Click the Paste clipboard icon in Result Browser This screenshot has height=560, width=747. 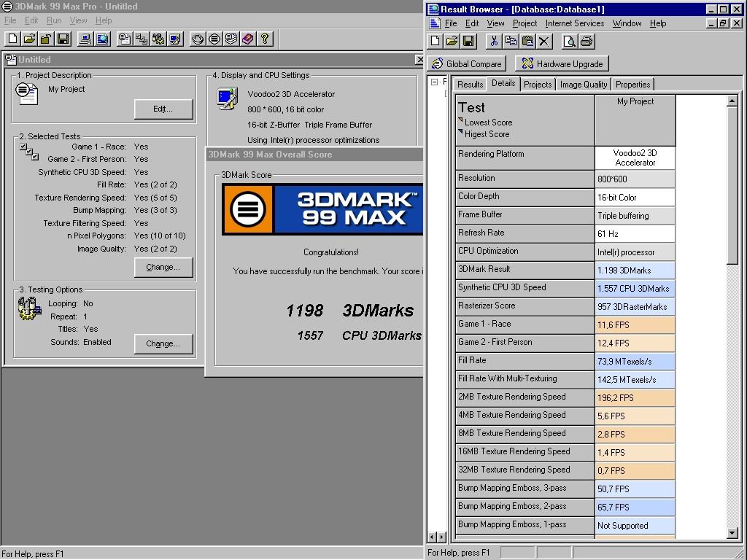[x=527, y=41]
